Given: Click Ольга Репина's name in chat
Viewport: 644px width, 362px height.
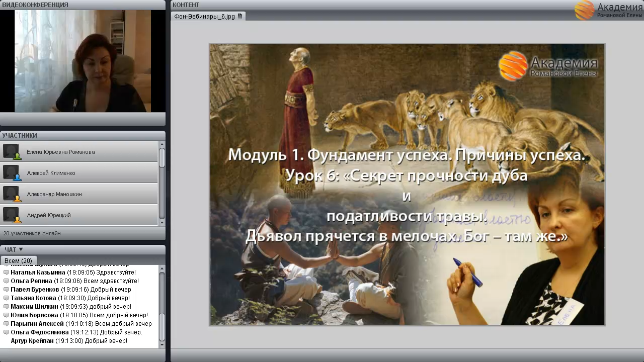Looking at the screenshot, I should pyautogui.click(x=32, y=281).
